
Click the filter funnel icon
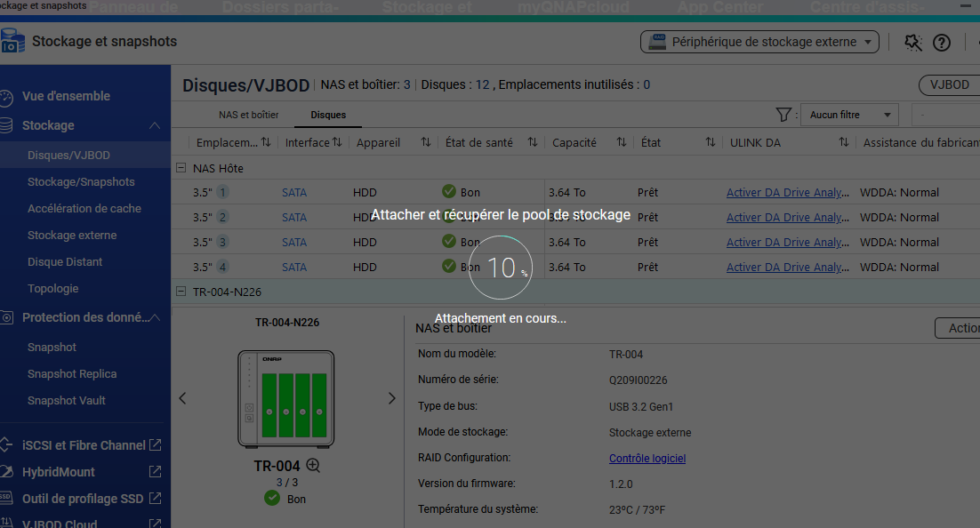pyautogui.click(x=783, y=115)
